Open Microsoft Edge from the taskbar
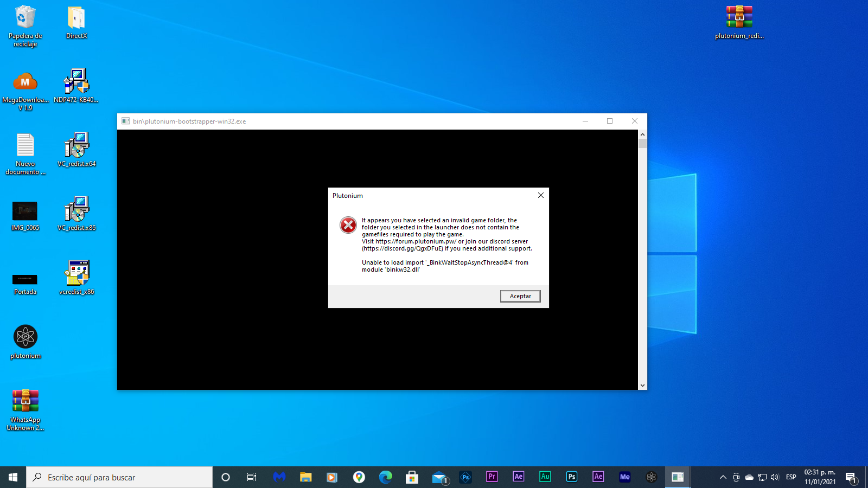The width and height of the screenshot is (868, 488). (x=385, y=477)
